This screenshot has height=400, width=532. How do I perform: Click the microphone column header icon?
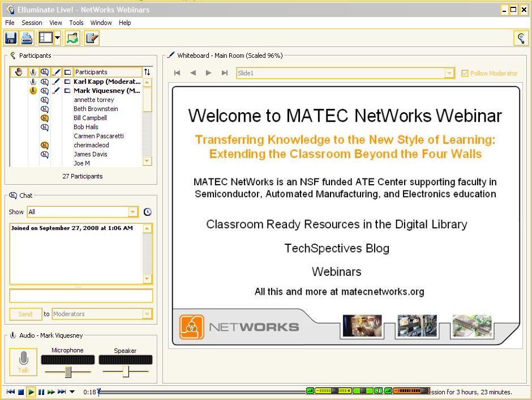coord(33,72)
